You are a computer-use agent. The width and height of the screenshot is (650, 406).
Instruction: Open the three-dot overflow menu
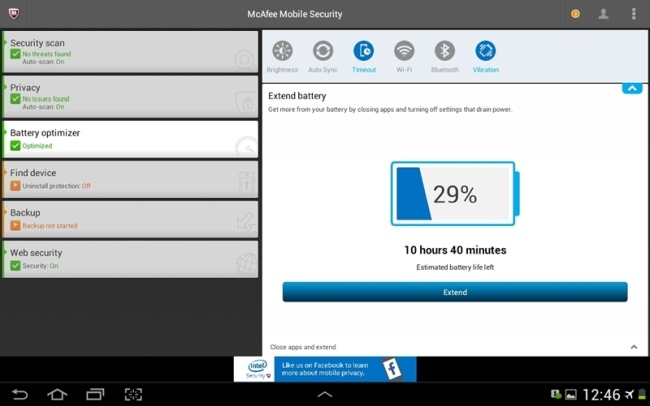633,14
